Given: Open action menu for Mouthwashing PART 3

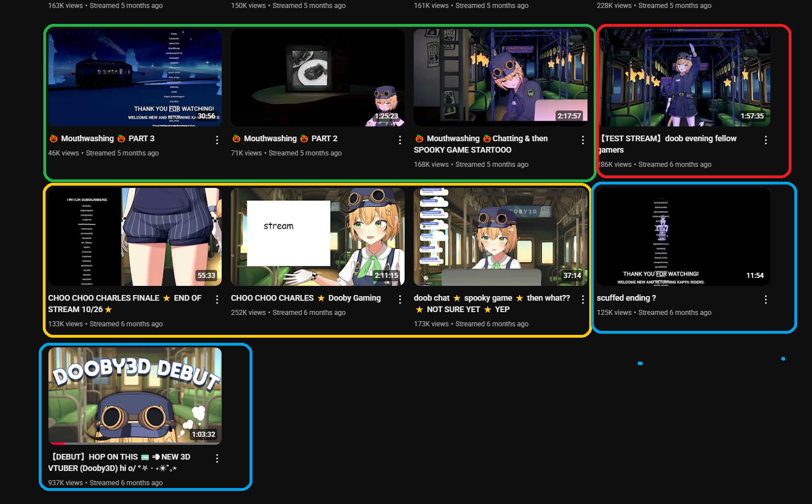Looking at the screenshot, I should [x=217, y=140].
